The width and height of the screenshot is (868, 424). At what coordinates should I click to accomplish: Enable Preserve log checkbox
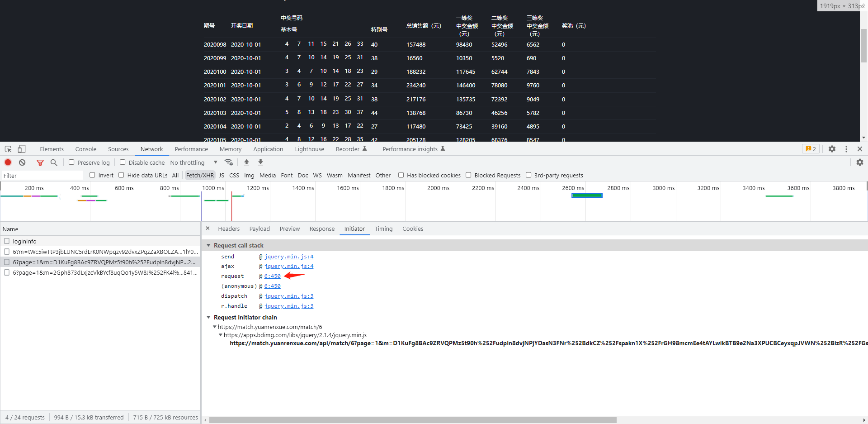point(71,162)
